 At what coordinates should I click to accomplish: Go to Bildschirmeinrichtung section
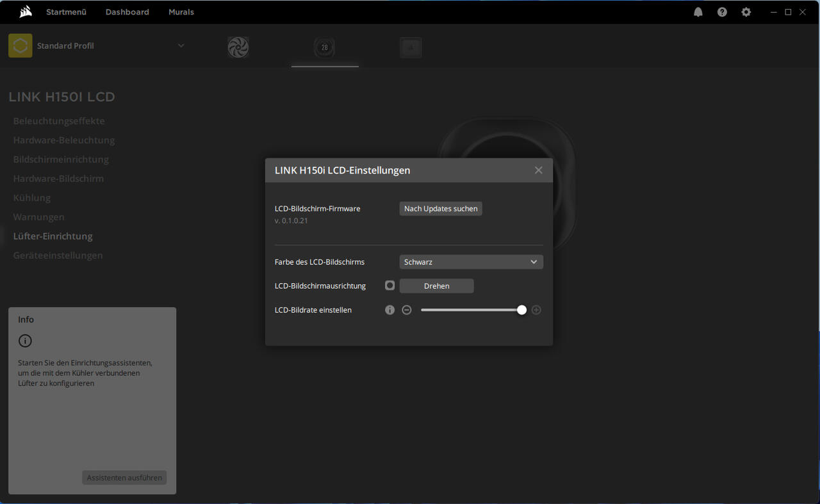pyautogui.click(x=61, y=159)
